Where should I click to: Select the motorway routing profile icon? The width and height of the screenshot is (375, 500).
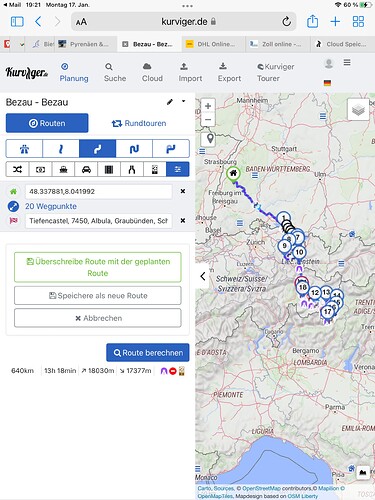click(x=24, y=149)
